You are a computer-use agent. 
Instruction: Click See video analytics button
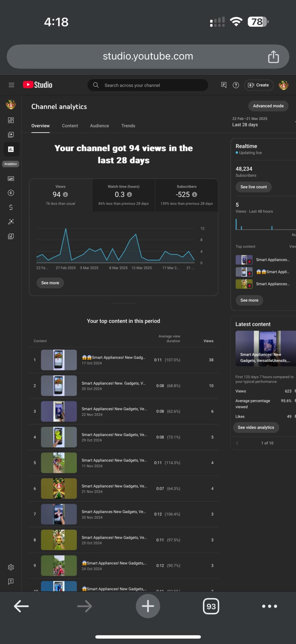point(256,427)
